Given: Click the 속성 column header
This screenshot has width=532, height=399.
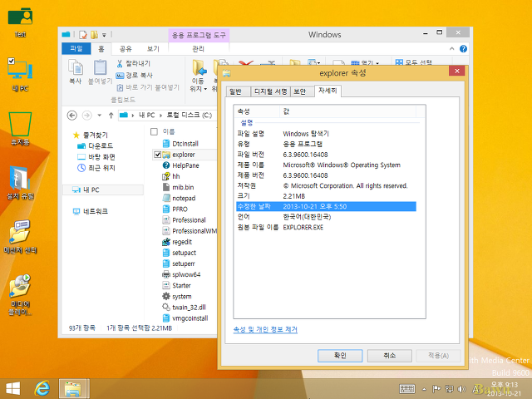Looking at the screenshot, I should coord(257,111).
